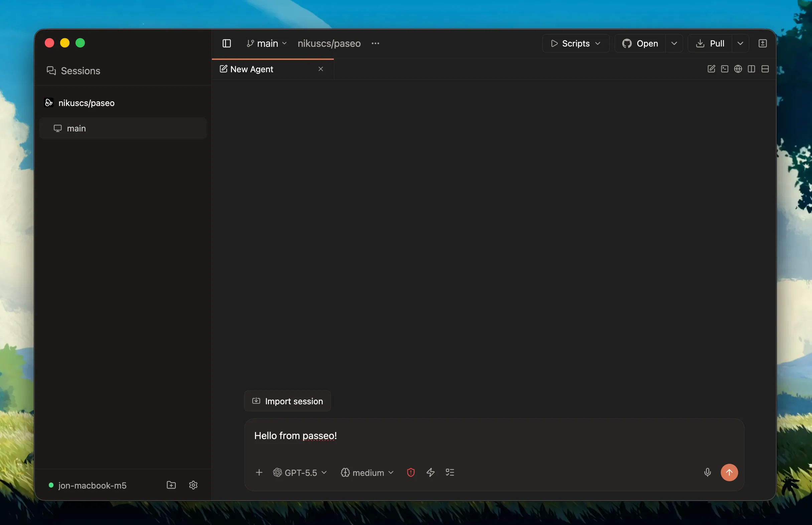This screenshot has width=812, height=525.
Task: Open new terminal tab icon
Action: [x=724, y=69]
